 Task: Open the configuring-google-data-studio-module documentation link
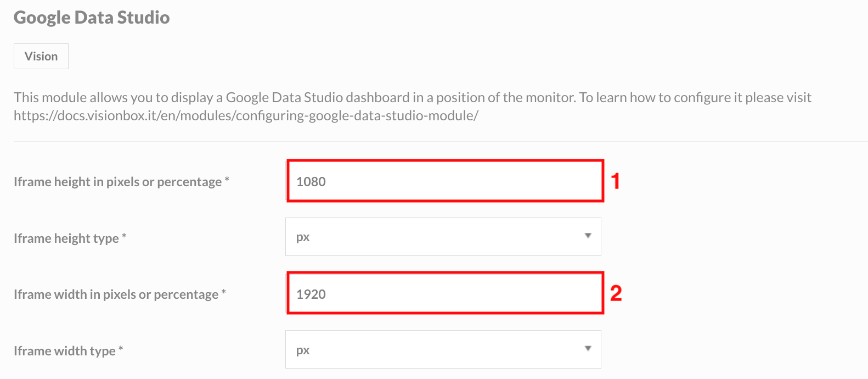[x=245, y=115]
